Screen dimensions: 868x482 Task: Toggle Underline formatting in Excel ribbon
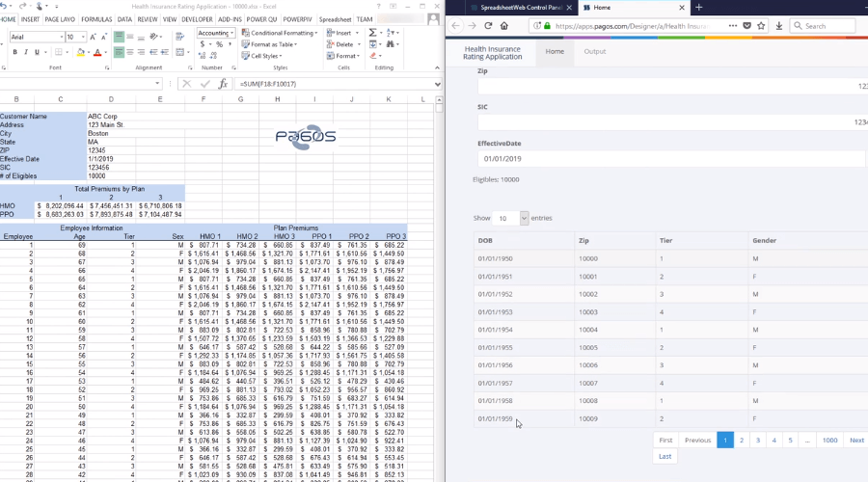37,52
